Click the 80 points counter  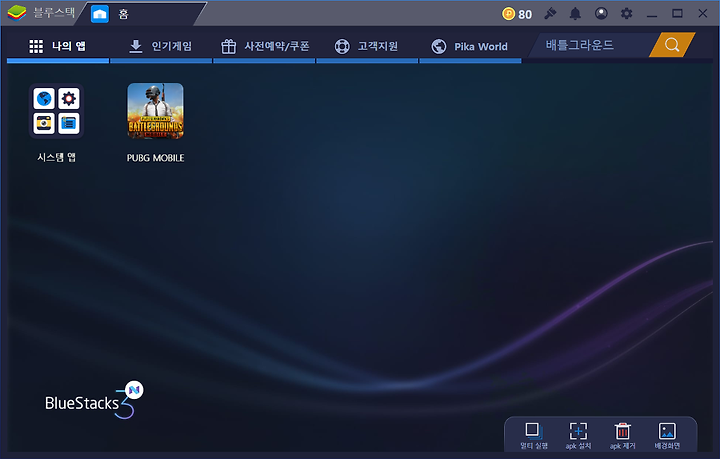click(525, 14)
